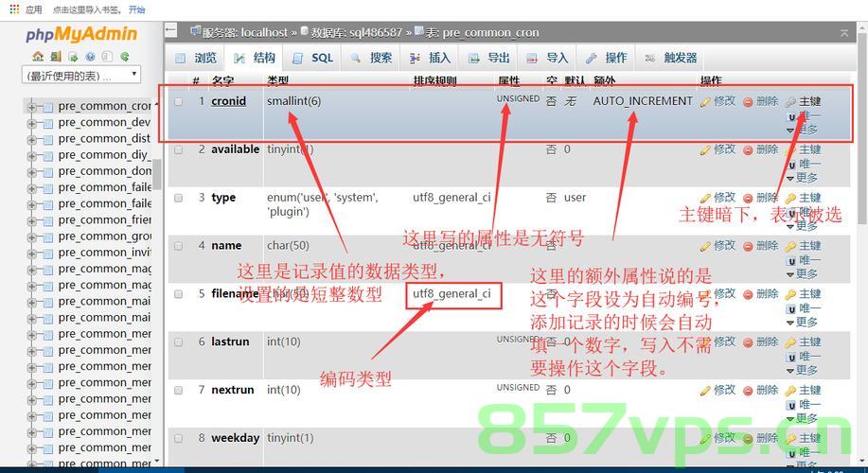
Task: Click red delete icon for nextrun row
Action: coord(748,391)
